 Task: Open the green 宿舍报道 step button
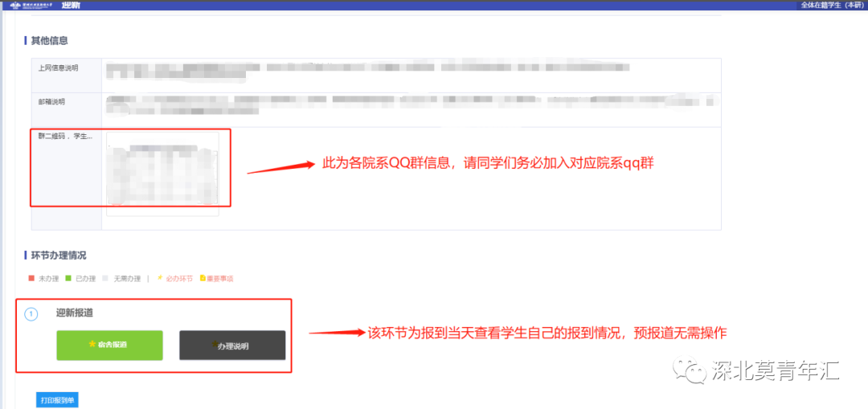click(109, 346)
